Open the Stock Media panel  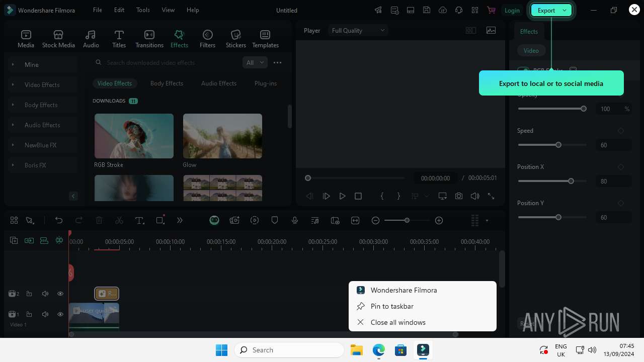[58, 39]
